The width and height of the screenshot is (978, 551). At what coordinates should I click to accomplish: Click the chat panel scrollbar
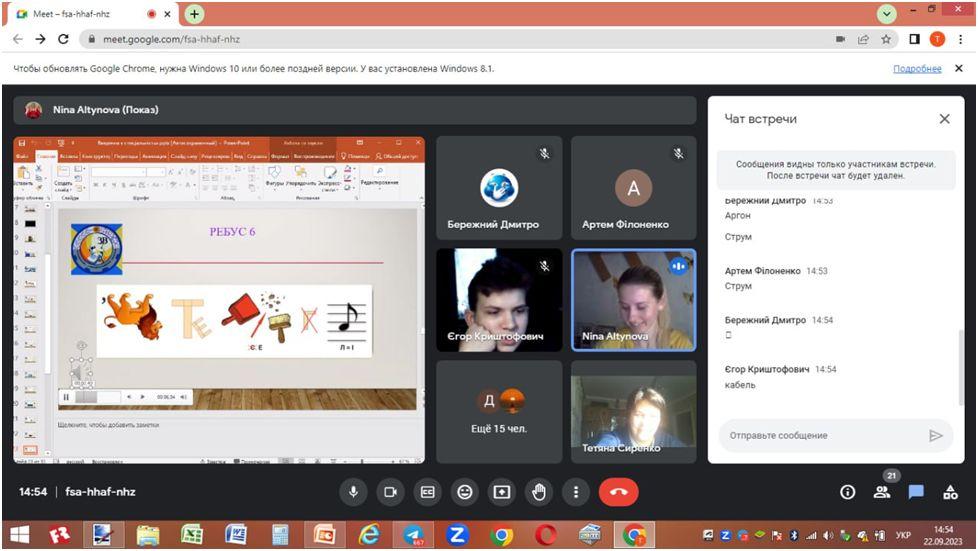(x=961, y=366)
